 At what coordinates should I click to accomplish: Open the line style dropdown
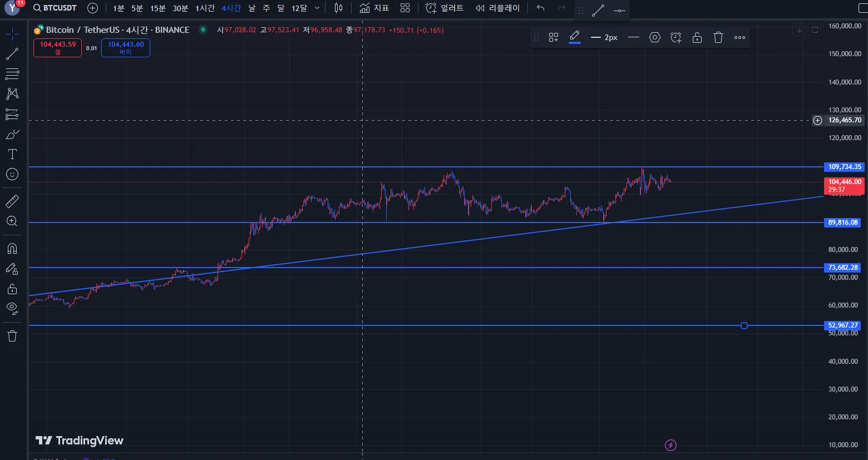click(x=634, y=37)
